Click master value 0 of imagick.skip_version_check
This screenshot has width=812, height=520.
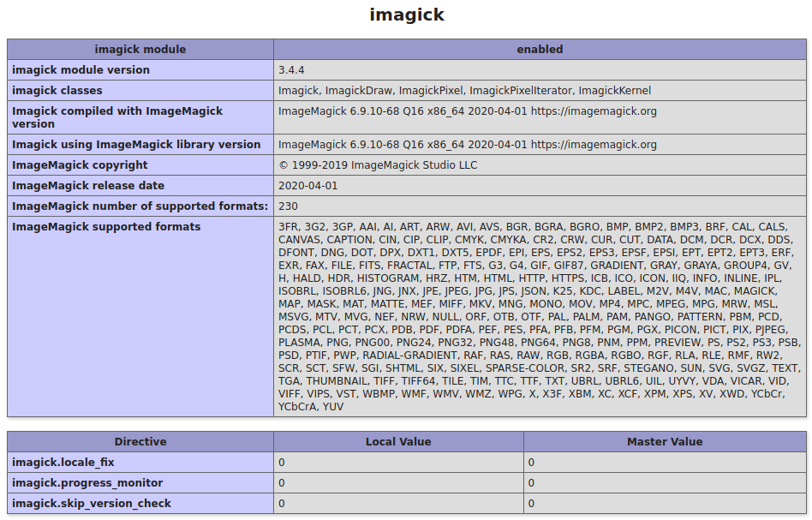click(x=531, y=504)
